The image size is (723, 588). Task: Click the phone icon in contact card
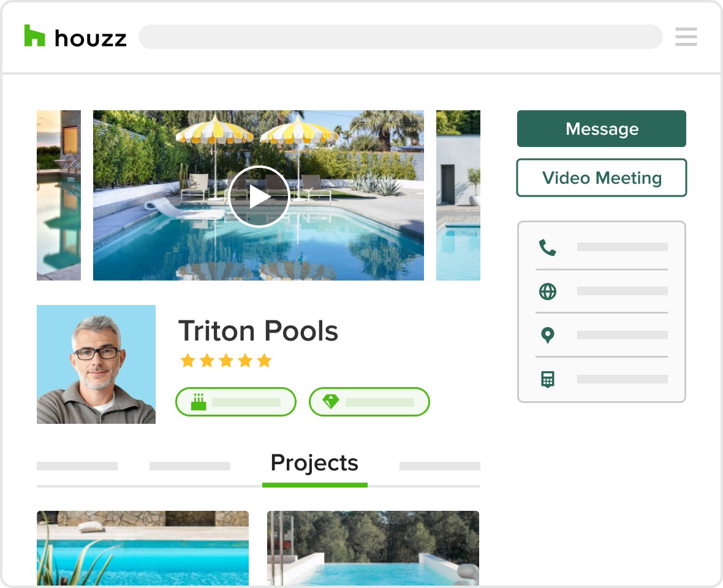pyautogui.click(x=547, y=247)
